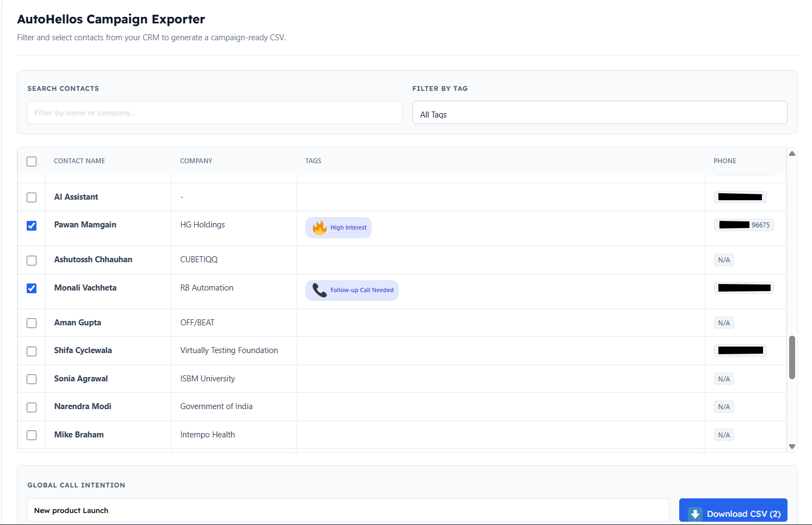
Task: Tick the Narendra Modi checkbox
Action: (32, 407)
